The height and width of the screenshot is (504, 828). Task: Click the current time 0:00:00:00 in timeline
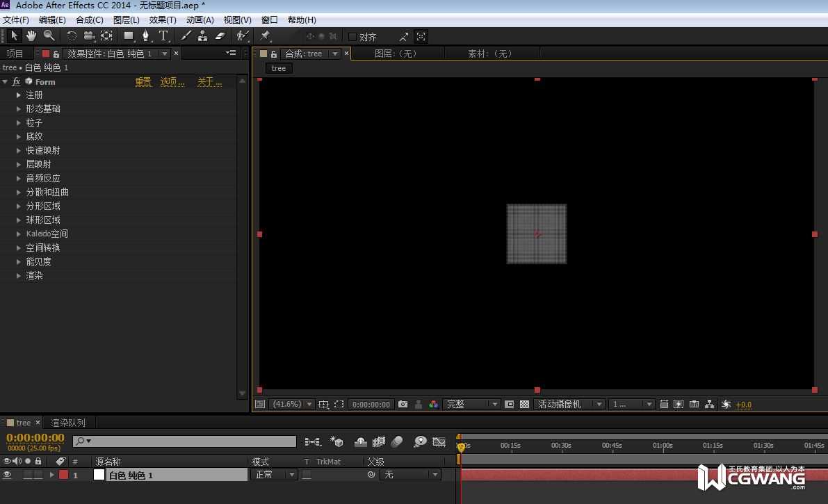35,438
